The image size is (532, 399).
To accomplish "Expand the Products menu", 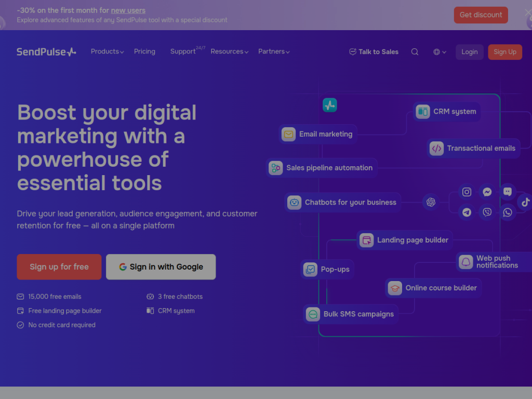I will tap(107, 51).
